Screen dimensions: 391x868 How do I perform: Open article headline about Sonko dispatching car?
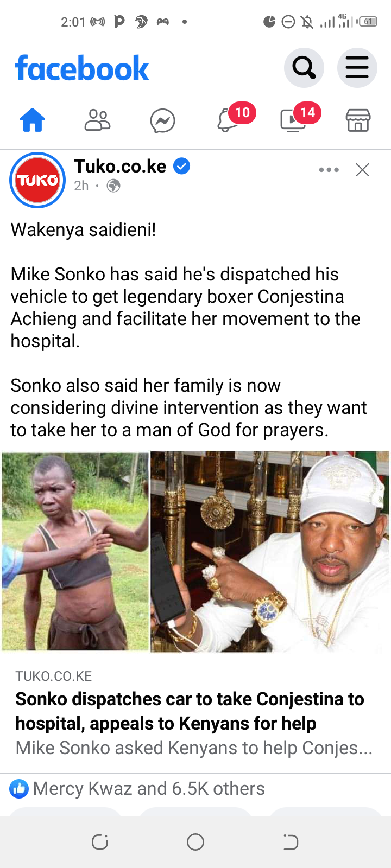pos(190,711)
